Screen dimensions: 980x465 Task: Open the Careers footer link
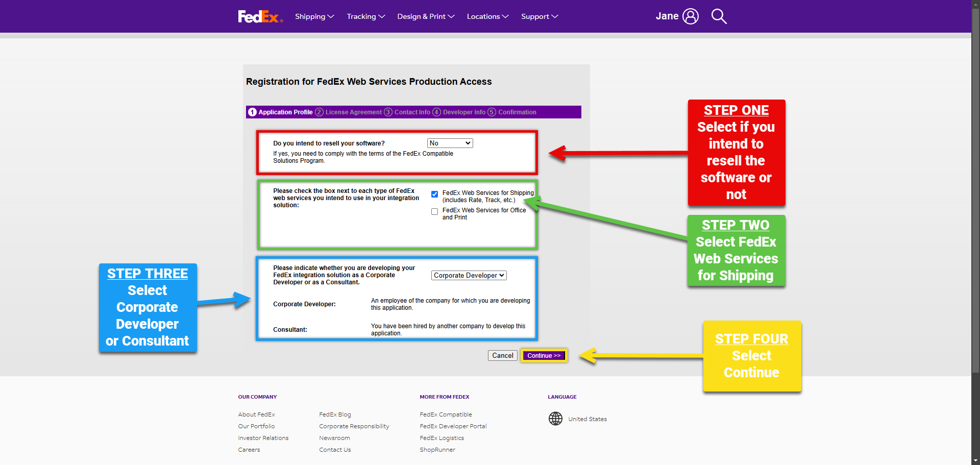click(x=249, y=450)
